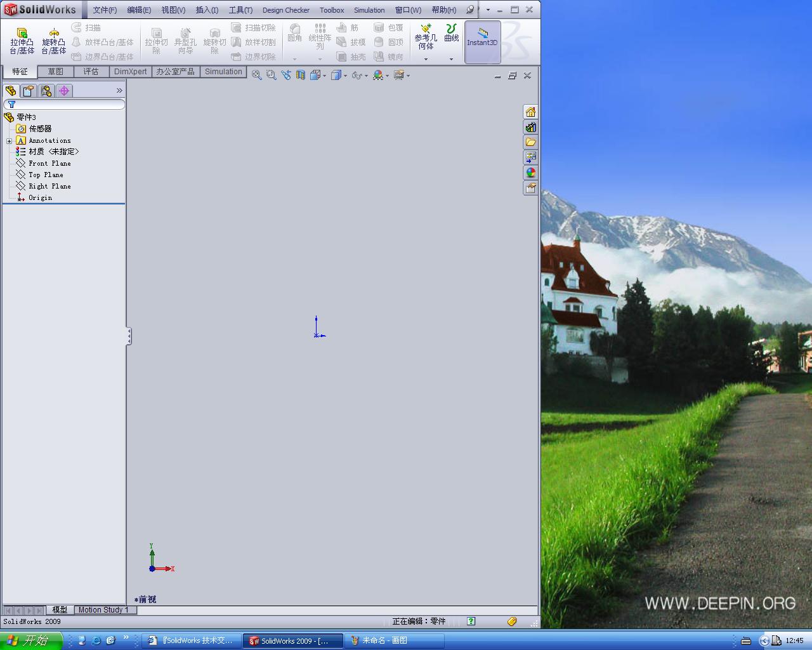This screenshot has width=812, height=650.
Task: Click the feature tree filter field
Action: [x=64, y=104]
